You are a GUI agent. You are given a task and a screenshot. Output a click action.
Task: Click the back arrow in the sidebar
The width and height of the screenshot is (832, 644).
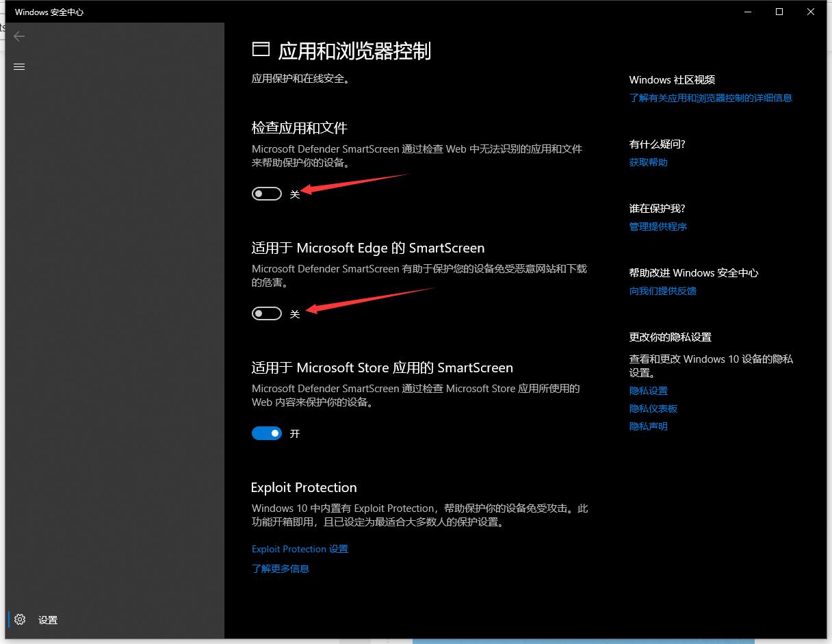[19, 36]
